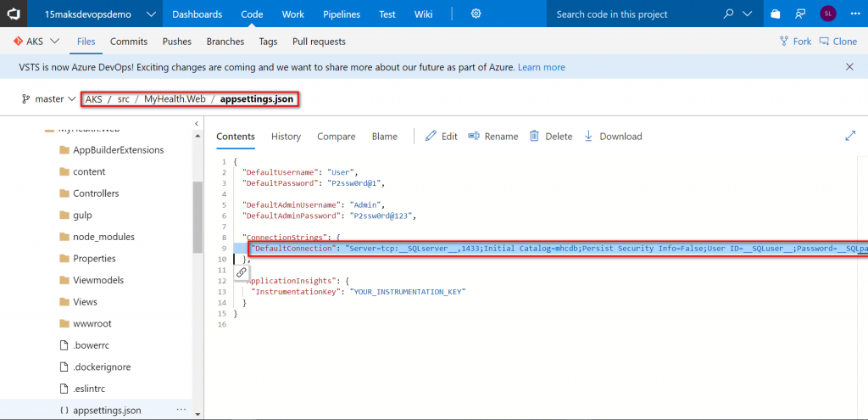The width and height of the screenshot is (868, 420).
Task: Open the AKS repository selector
Action: pos(36,41)
